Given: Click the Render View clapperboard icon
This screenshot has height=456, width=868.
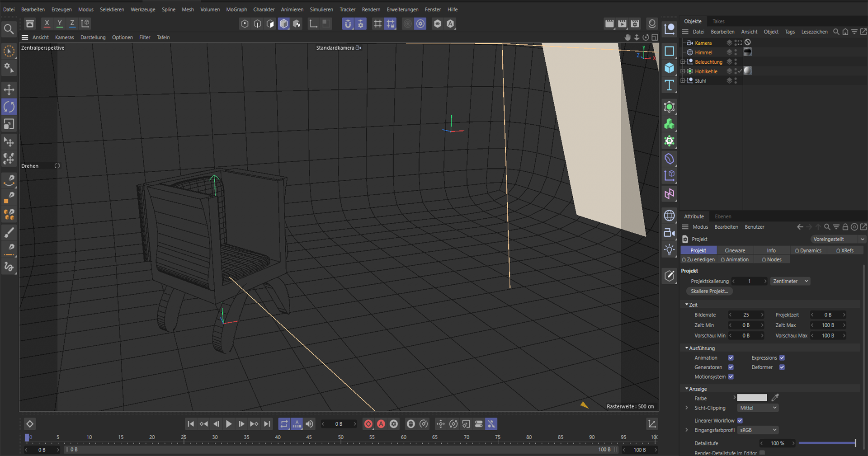Looking at the screenshot, I should coord(609,24).
